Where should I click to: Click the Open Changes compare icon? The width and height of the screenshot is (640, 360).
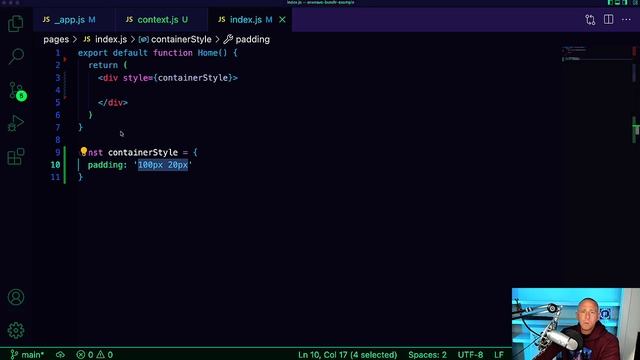tap(590, 20)
